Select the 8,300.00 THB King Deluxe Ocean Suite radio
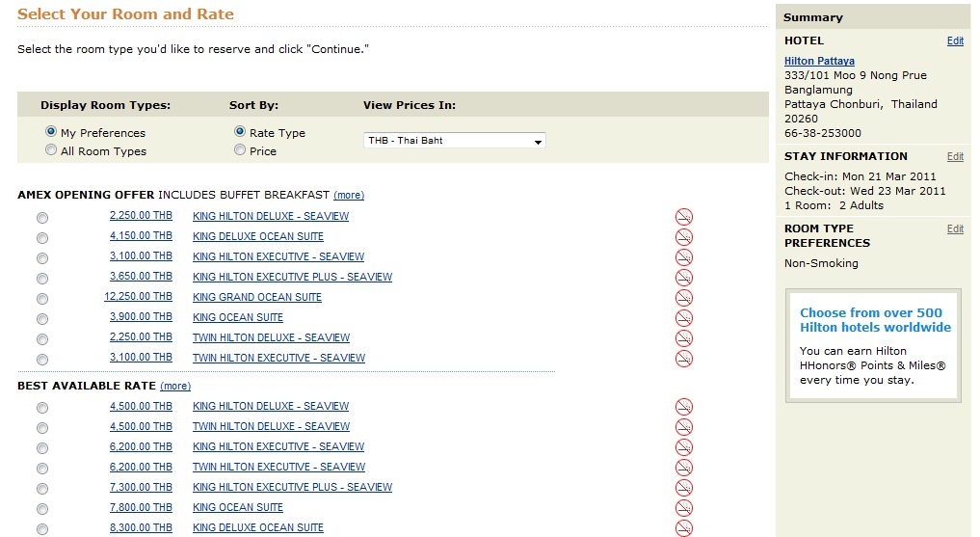The height and width of the screenshot is (537, 980). point(41,529)
